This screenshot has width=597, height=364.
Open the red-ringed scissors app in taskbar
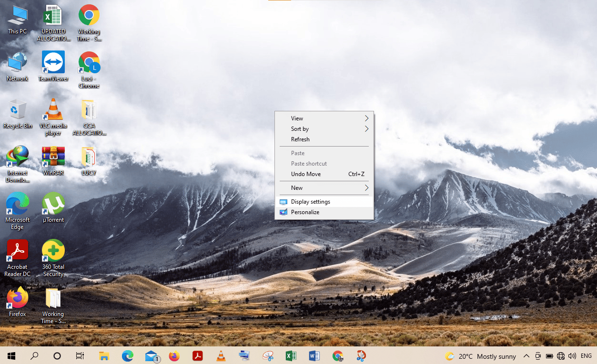point(361,355)
